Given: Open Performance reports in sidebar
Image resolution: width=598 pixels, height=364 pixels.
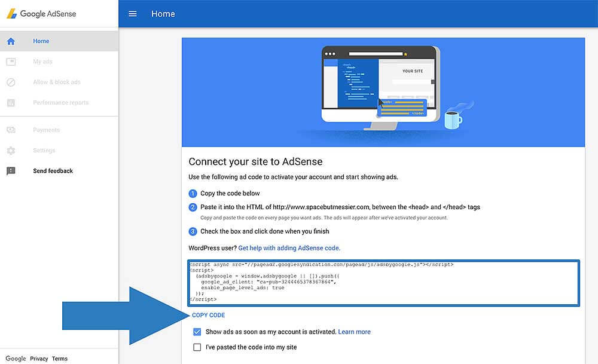Looking at the screenshot, I should (x=60, y=103).
